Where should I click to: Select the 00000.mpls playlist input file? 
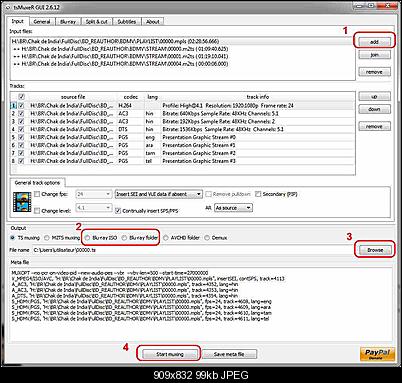[182, 41]
